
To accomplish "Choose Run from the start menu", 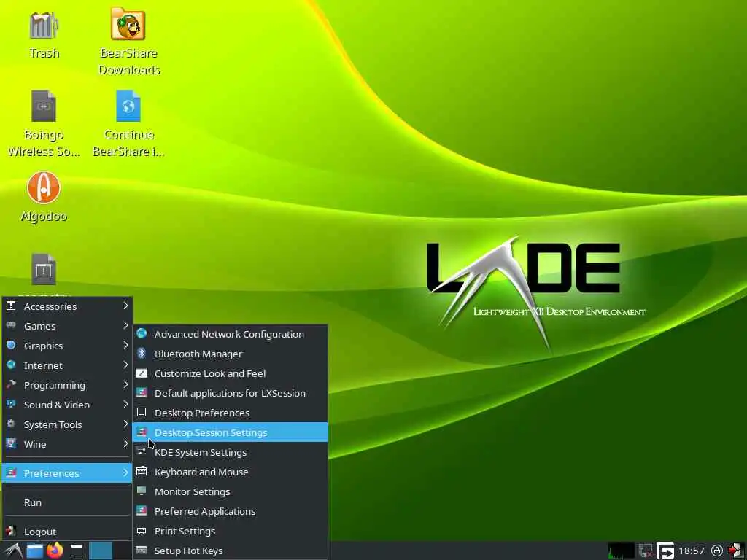I will [67, 502].
